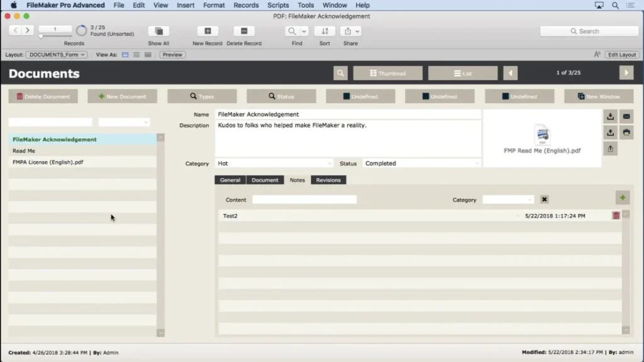
Task: Create a record with the New Record icon
Action: point(208,31)
